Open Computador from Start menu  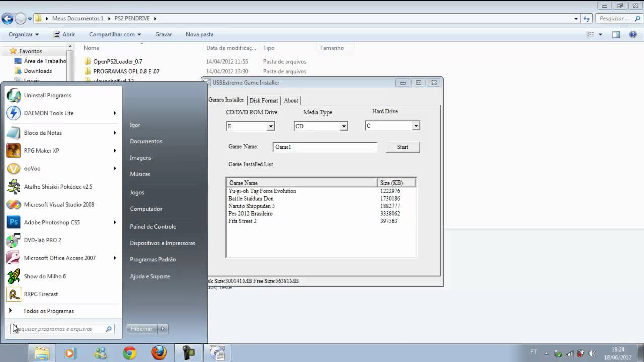point(146,209)
